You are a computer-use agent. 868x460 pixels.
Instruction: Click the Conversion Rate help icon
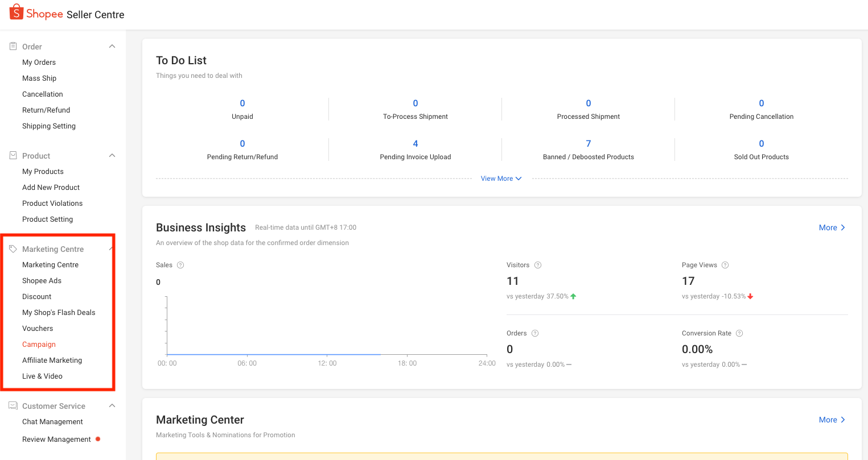739,333
